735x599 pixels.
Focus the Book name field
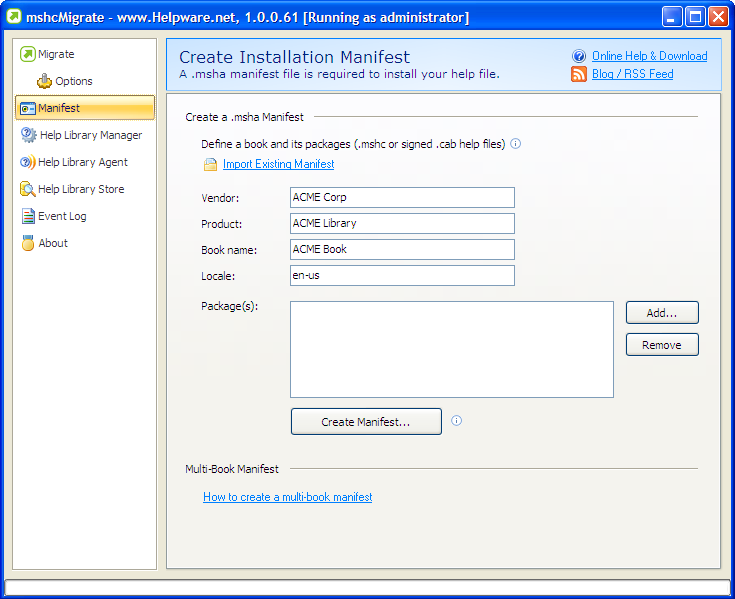coord(402,249)
